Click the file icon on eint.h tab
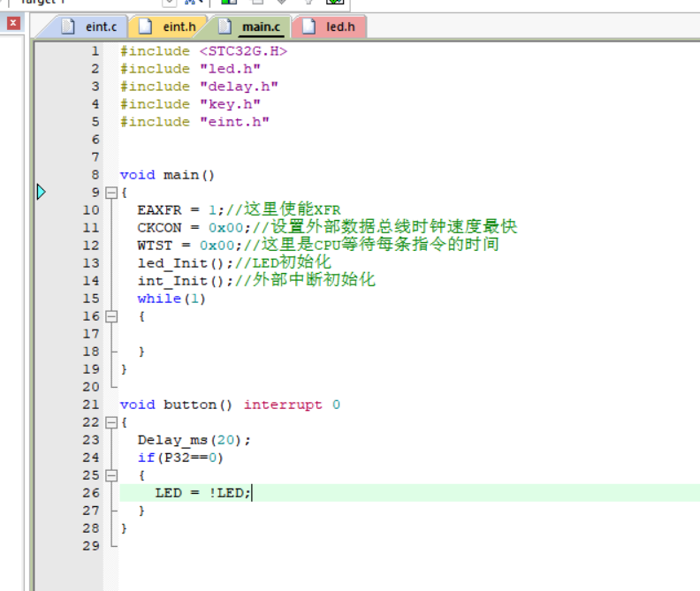 (x=146, y=27)
